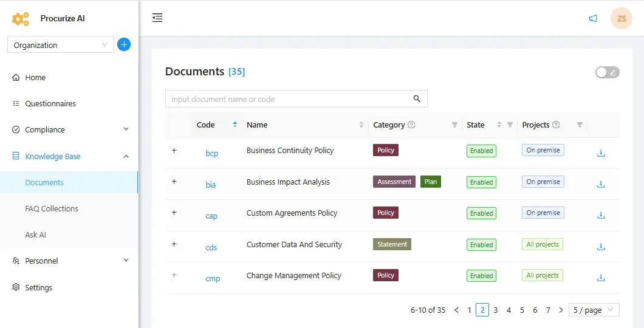
Task: Open the Category column filter icon
Action: (454, 125)
